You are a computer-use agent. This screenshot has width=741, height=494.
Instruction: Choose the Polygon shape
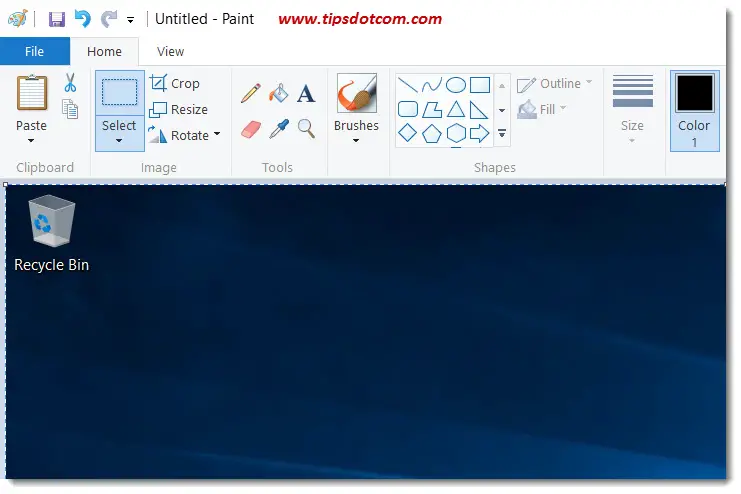click(431, 110)
